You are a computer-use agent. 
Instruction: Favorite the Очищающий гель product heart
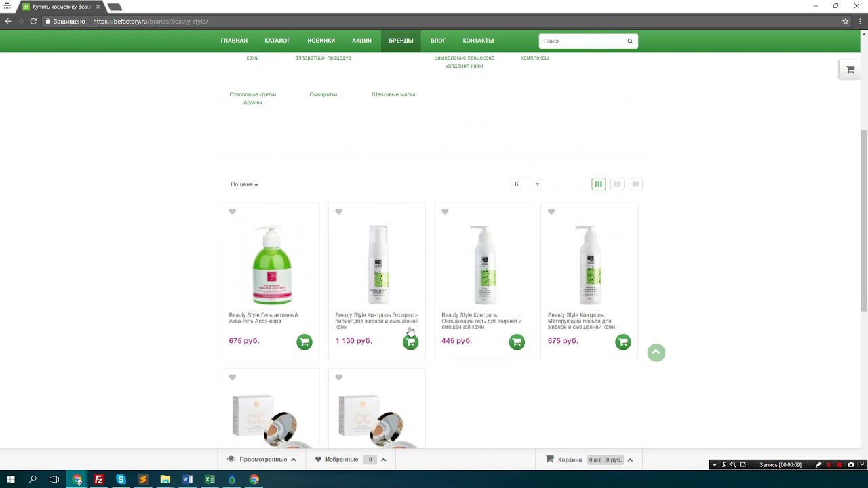pyautogui.click(x=445, y=212)
